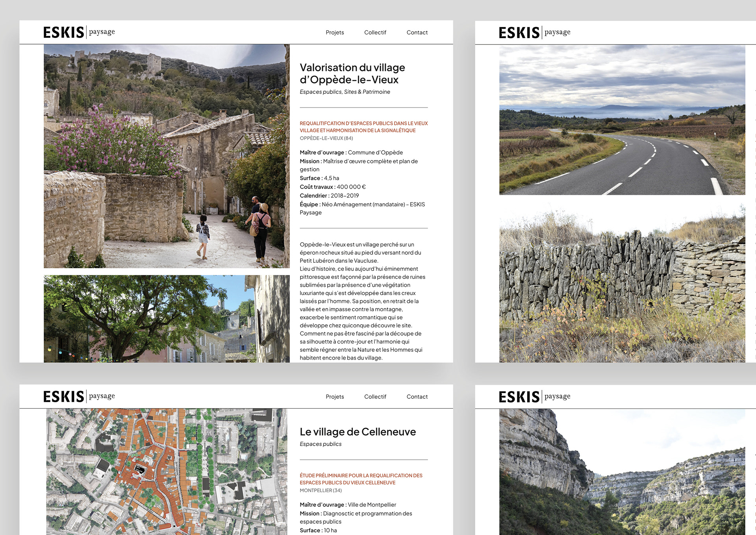The width and height of the screenshot is (756, 535).
Task: Open Projets in the top navigation
Action: coord(335,32)
